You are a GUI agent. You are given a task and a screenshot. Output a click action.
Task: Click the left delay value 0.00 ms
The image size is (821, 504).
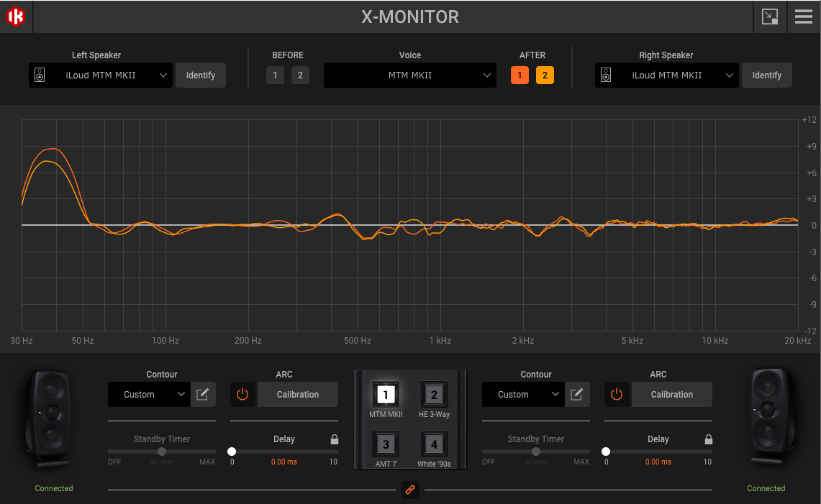[x=284, y=462]
